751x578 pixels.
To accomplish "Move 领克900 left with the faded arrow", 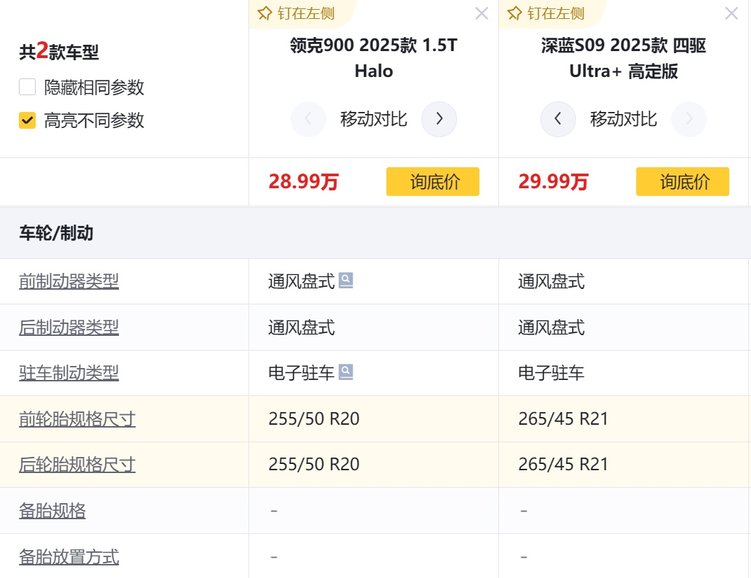I will coord(308,119).
